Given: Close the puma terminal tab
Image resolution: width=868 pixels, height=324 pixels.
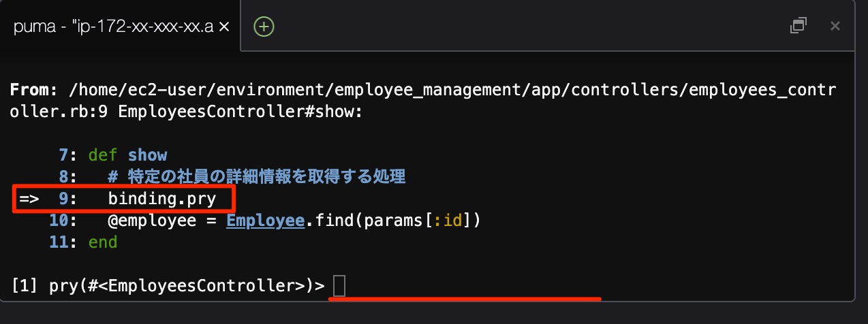Looking at the screenshot, I should (223, 27).
